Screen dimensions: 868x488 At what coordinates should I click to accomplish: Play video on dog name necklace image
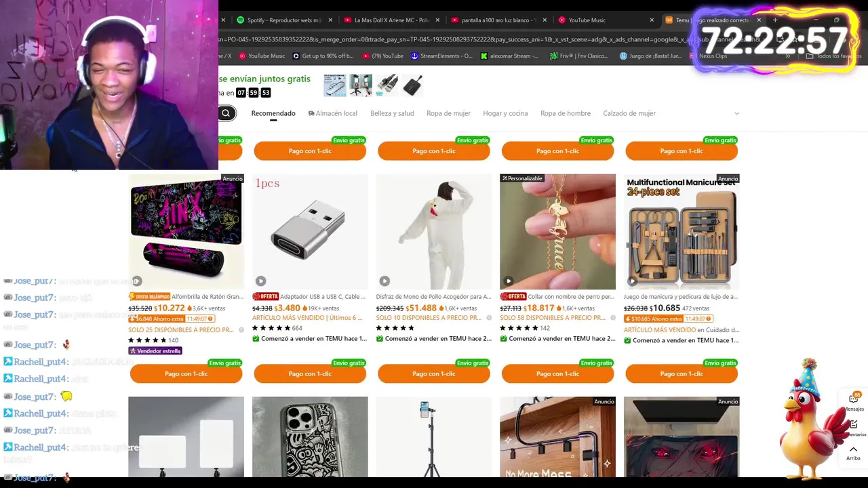point(509,281)
